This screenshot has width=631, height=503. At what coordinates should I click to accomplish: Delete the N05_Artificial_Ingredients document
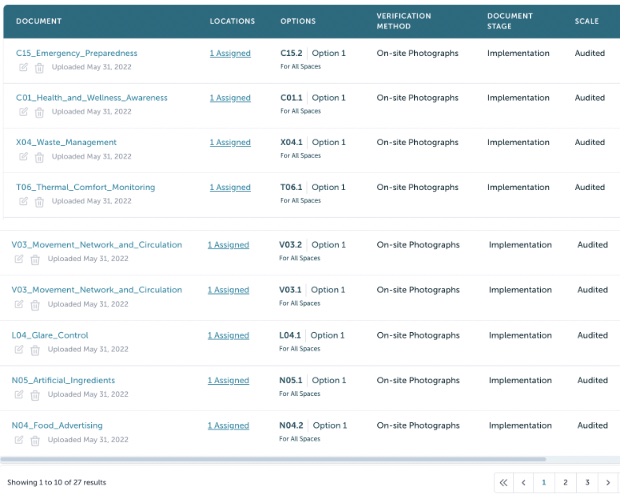tap(35, 396)
